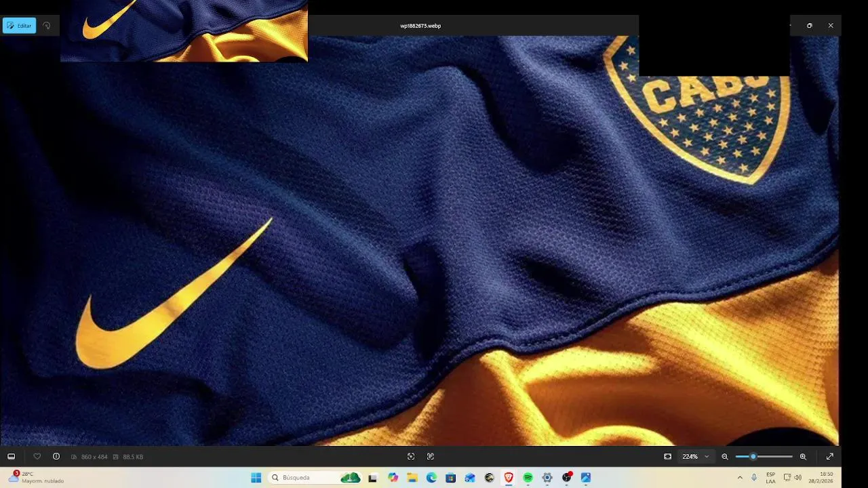868x488 pixels.
Task: Launch Microsoft Edge from taskbar
Action: (x=431, y=478)
